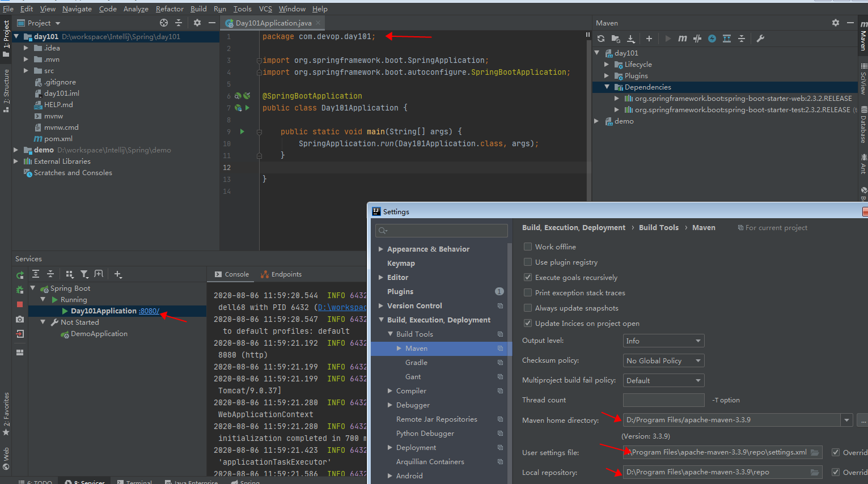868x484 pixels.
Task: Open Services filter funnel icon
Action: tap(84, 274)
